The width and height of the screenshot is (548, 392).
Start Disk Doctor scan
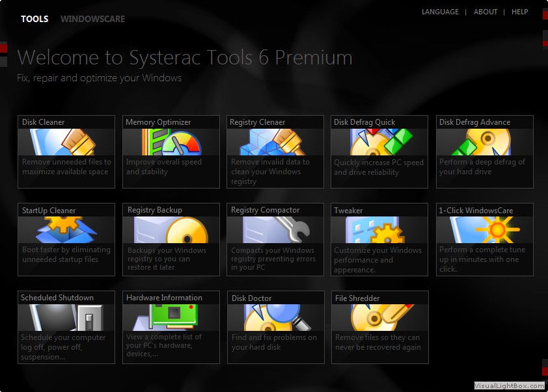click(275, 326)
